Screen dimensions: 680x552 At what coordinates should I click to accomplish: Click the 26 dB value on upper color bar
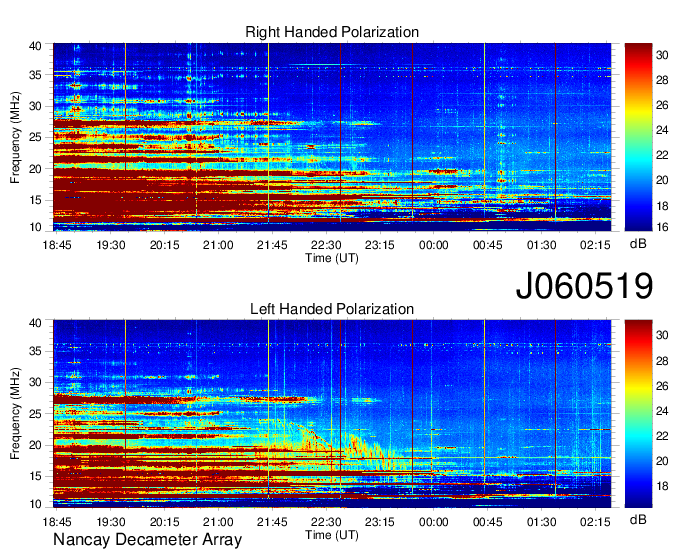click(662, 105)
